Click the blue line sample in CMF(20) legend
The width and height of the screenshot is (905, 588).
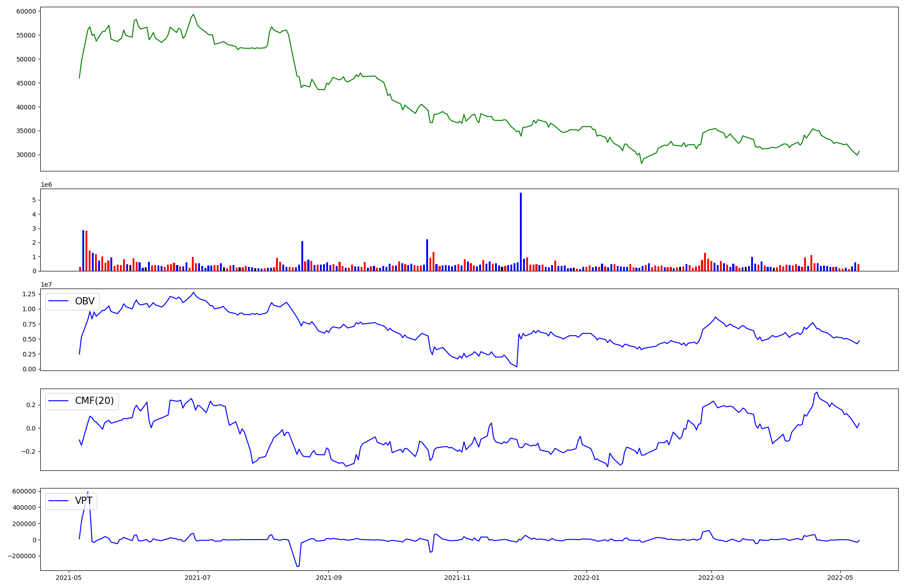tap(58, 401)
